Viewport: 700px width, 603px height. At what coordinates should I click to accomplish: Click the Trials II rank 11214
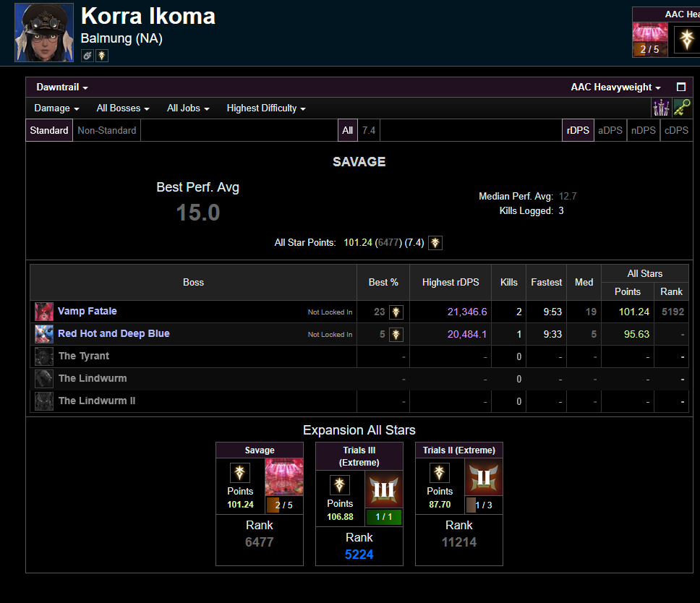[459, 542]
